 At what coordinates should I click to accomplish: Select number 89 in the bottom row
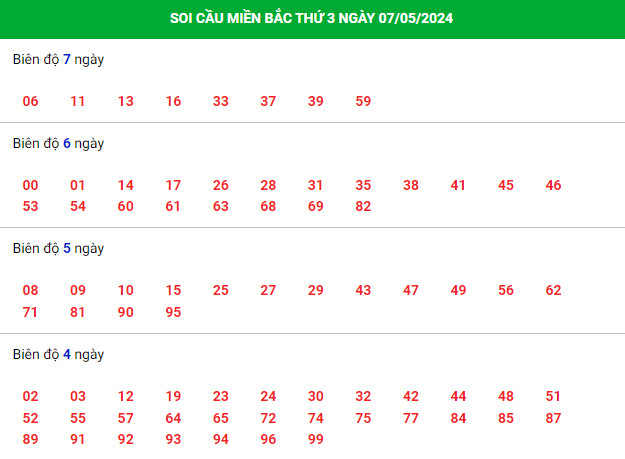pyautogui.click(x=30, y=439)
